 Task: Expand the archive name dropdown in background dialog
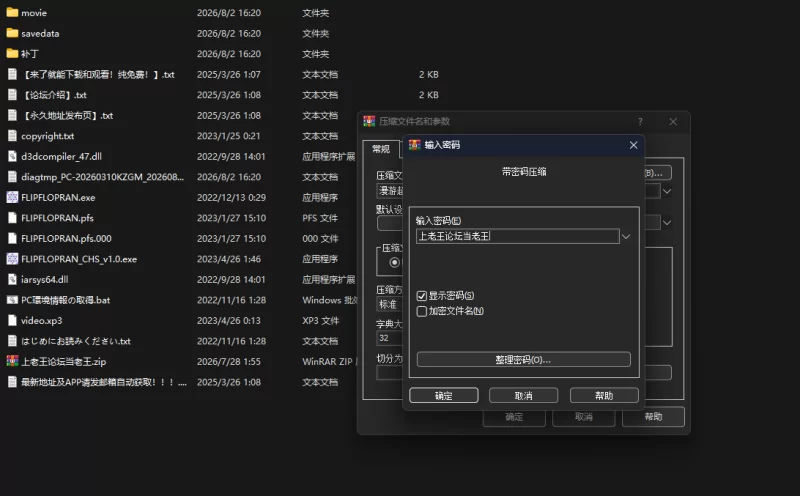pos(667,191)
